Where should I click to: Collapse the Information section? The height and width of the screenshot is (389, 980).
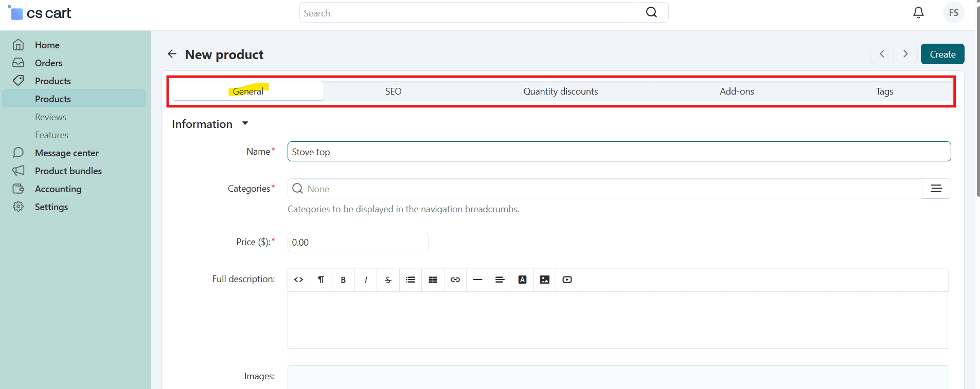(x=245, y=123)
